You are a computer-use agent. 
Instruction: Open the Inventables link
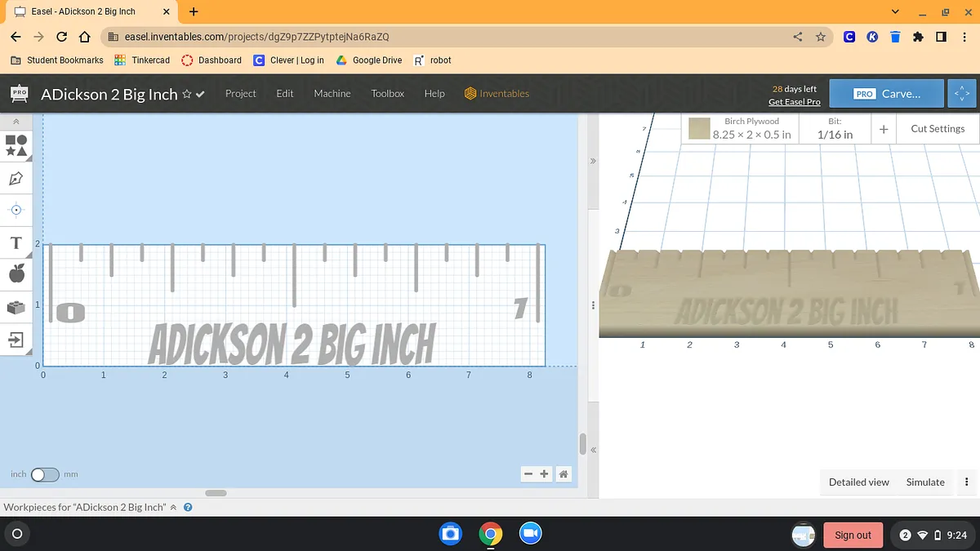(497, 93)
